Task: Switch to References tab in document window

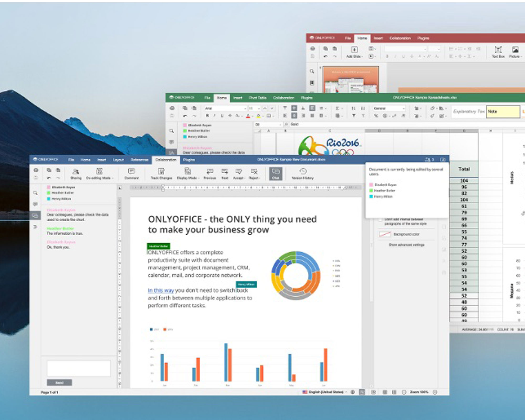Action: point(139,160)
